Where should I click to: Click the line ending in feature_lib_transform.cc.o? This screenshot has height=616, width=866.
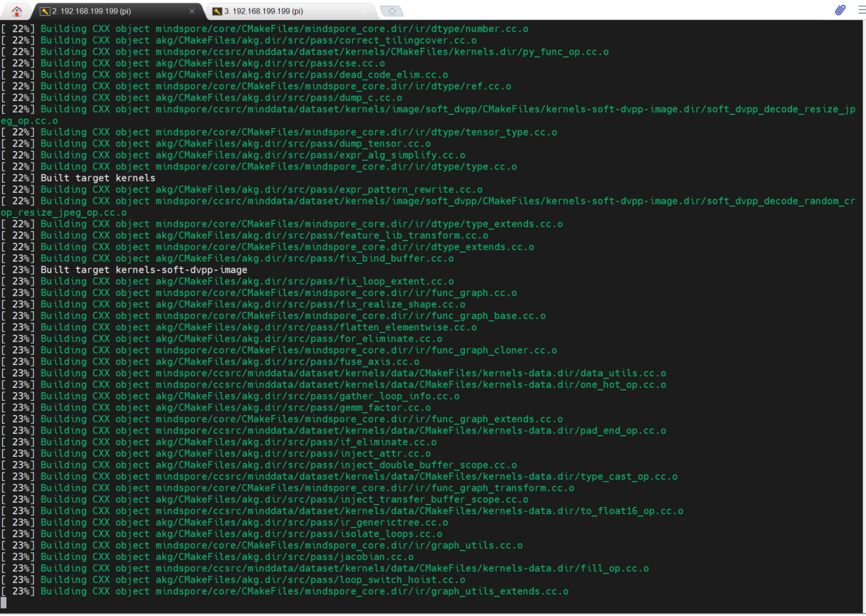(244, 235)
